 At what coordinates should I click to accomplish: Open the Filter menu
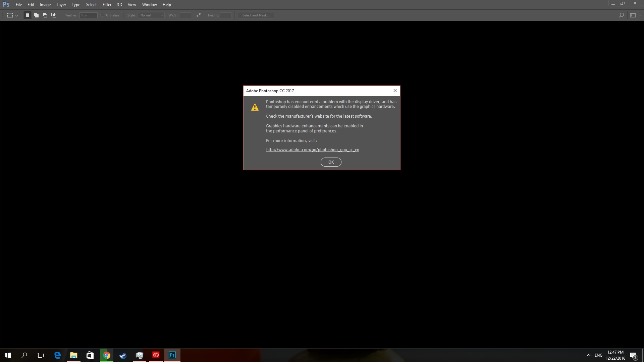107,4
